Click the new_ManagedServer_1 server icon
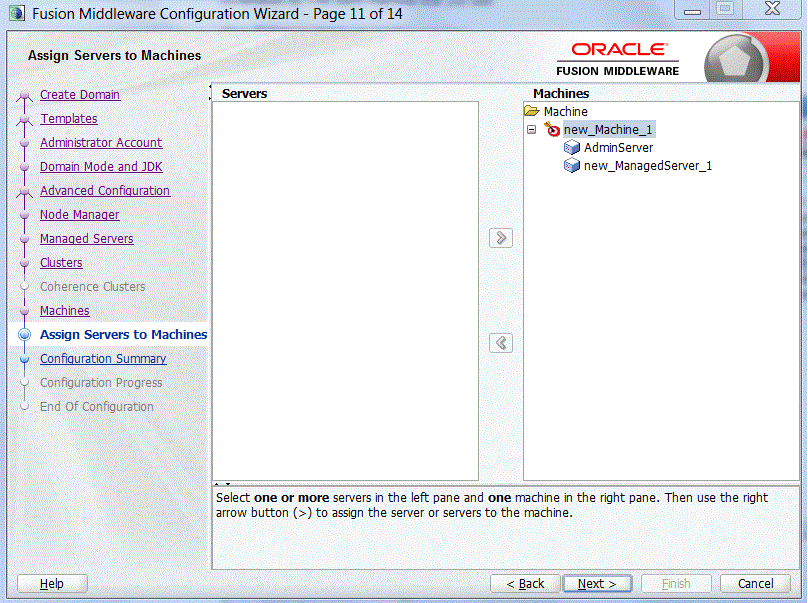This screenshot has height=603, width=808. 571,166
